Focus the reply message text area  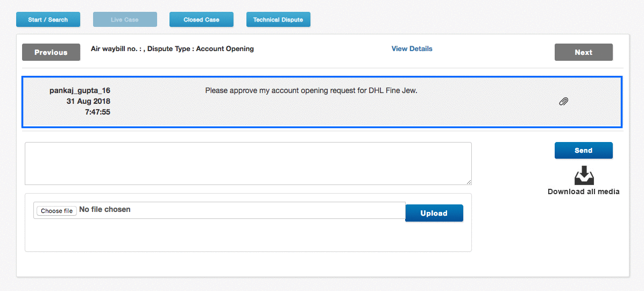(247, 164)
